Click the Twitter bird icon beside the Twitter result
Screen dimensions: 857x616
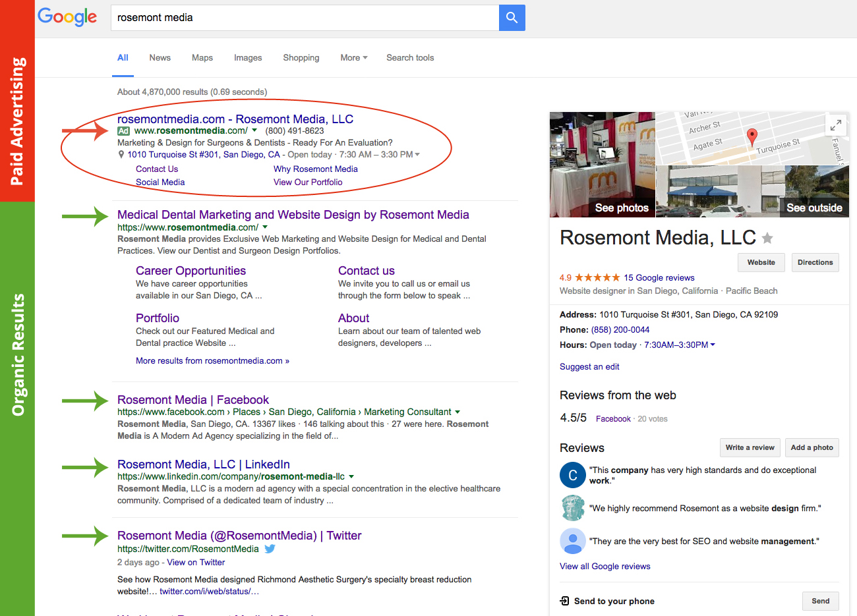pyautogui.click(x=270, y=548)
